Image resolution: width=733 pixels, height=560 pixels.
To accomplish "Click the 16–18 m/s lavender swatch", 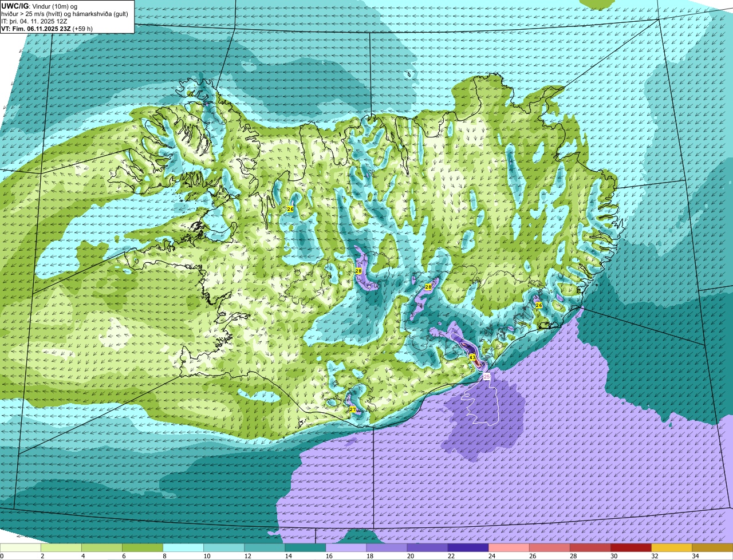I will pyautogui.click(x=346, y=548).
